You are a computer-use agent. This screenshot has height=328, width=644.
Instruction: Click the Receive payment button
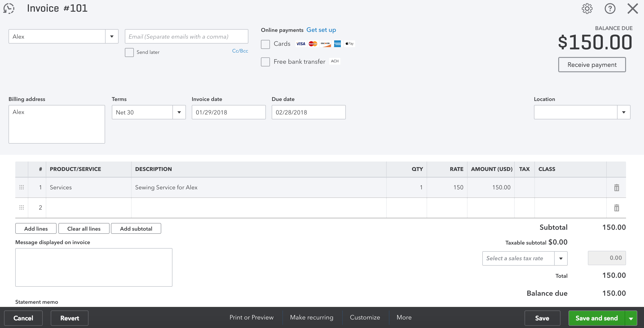click(x=592, y=65)
